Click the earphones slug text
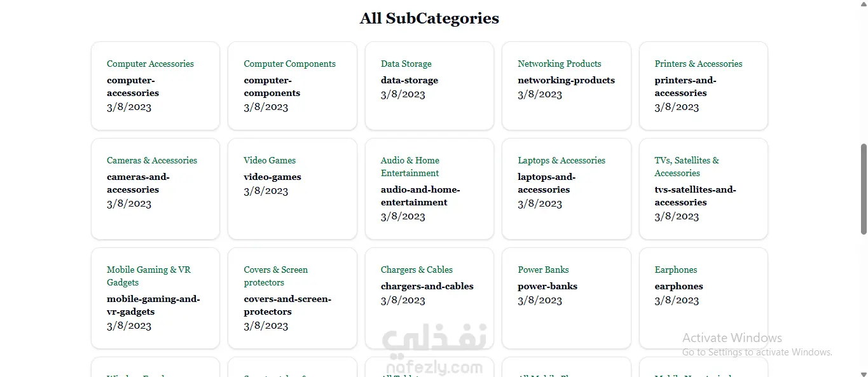 point(679,286)
